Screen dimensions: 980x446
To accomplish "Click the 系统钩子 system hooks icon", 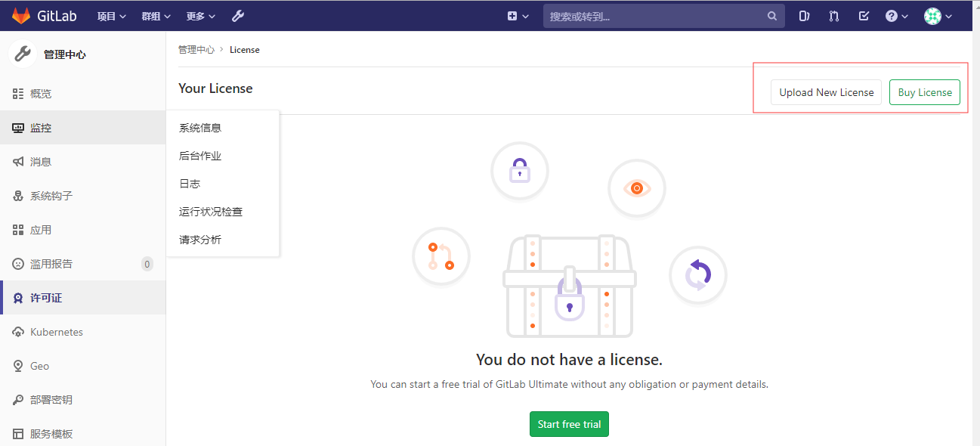I will 18,195.
